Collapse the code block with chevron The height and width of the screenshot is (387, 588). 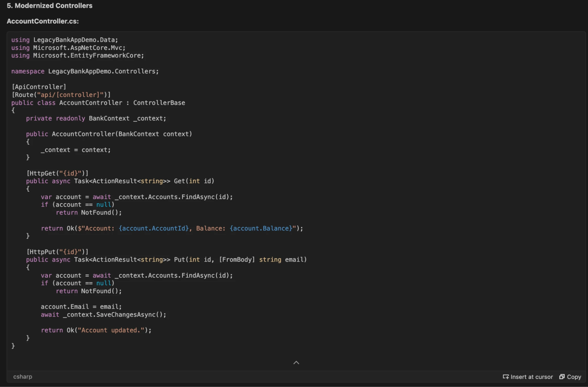coord(296,363)
